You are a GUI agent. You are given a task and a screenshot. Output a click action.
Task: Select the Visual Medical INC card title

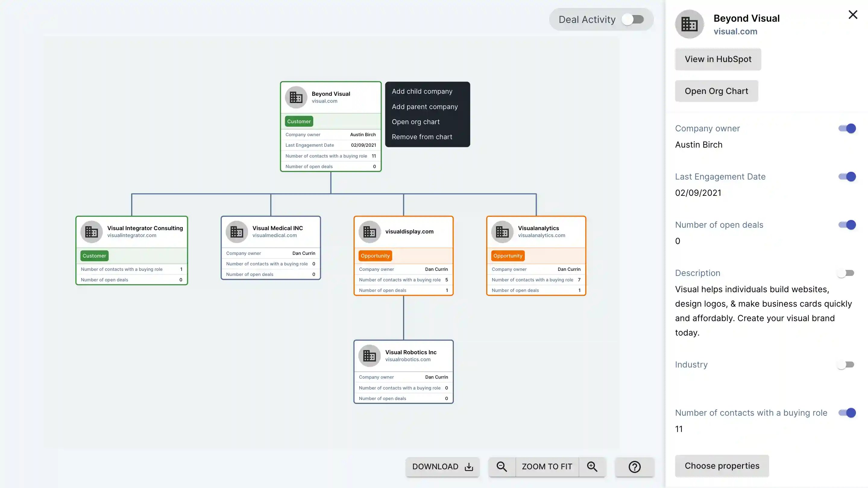point(277,228)
